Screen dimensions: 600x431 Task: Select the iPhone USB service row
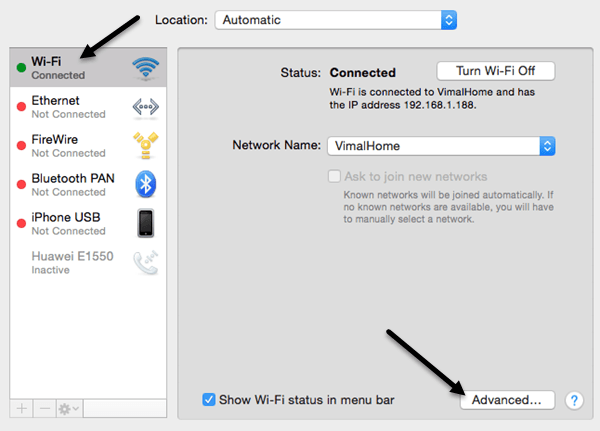coord(88,224)
